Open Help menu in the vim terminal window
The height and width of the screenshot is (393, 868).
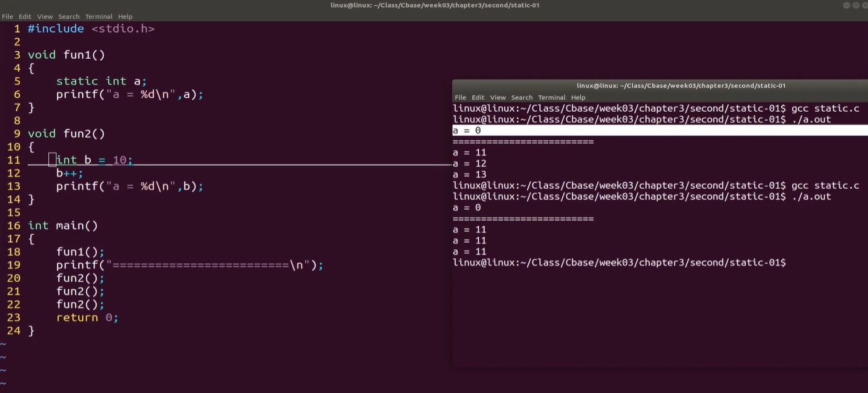point(125,16)
